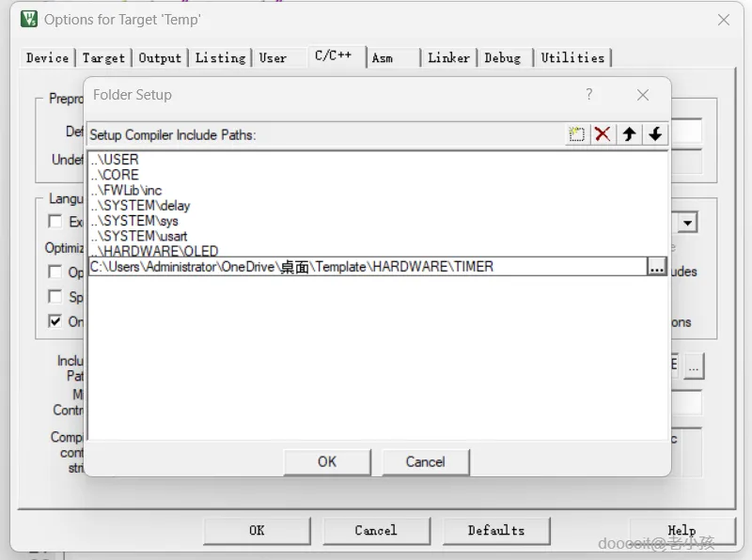Click the Defaults button
Viewport: 752px width, 560px height.
click(x=496, y=530)
